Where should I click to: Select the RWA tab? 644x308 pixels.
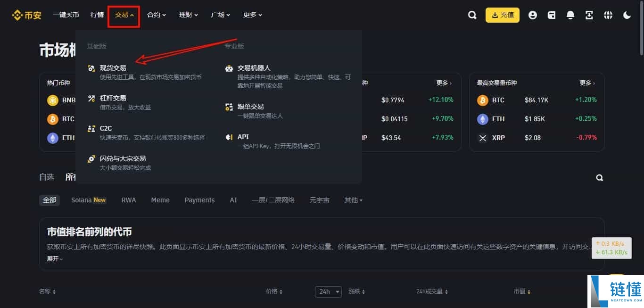129,200
